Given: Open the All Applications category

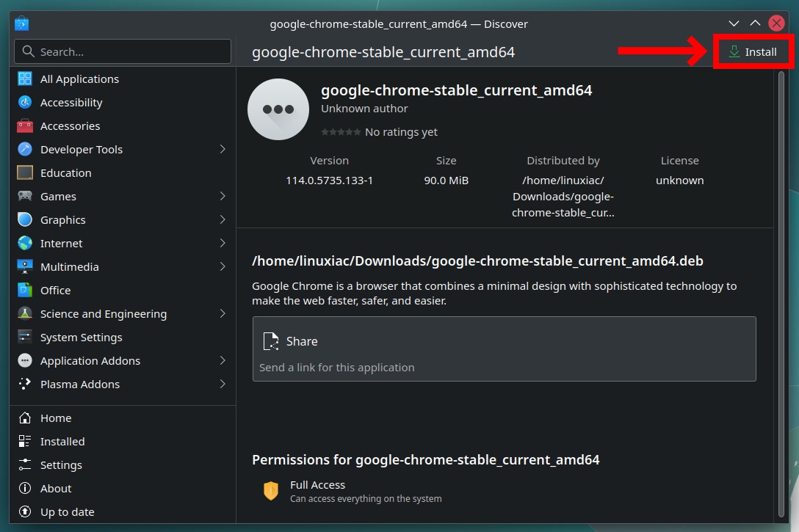Looking at the screenshot, I should tap(123, 79).
